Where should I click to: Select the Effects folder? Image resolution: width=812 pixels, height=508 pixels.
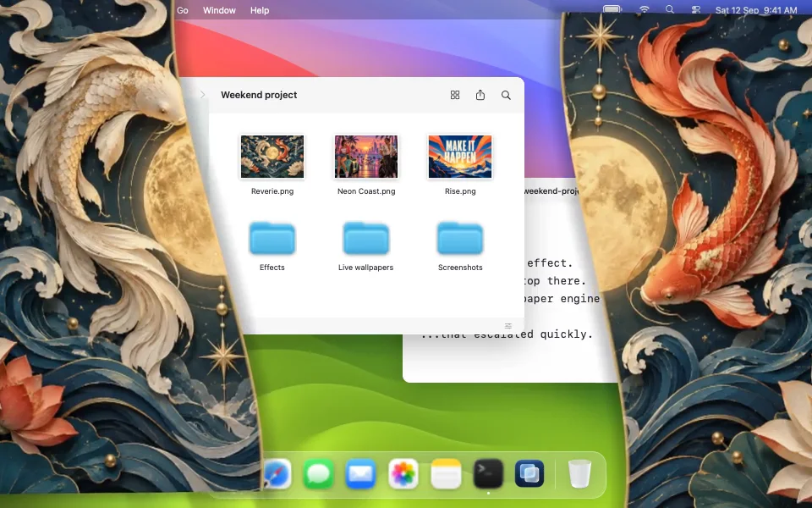[x=272, y=239]
